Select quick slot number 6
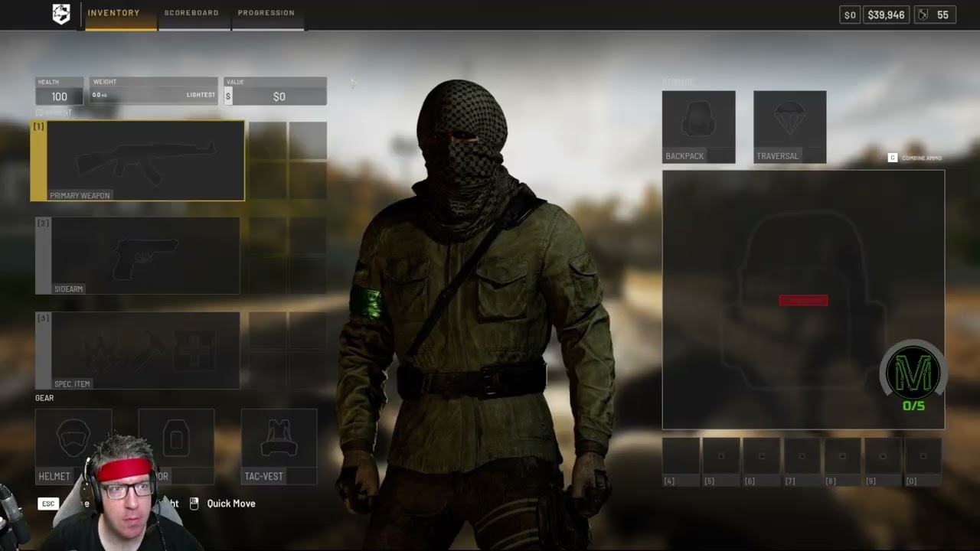The width and height of the screenshot is (980, 551). click(761, 461)
